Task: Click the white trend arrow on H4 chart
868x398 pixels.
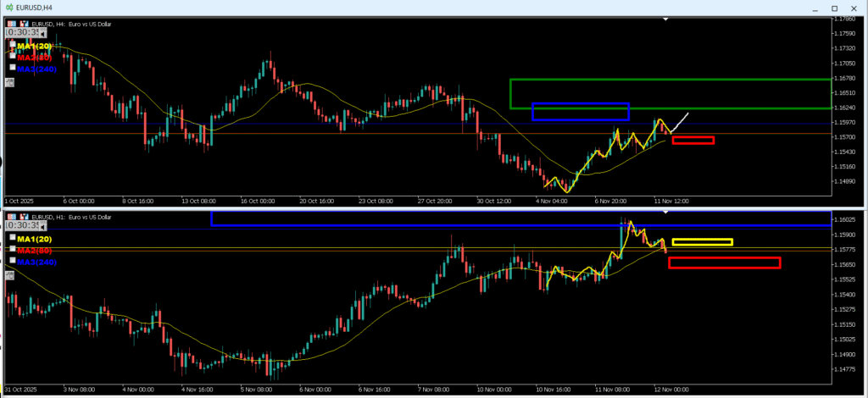Action: (x=680, y=121)
